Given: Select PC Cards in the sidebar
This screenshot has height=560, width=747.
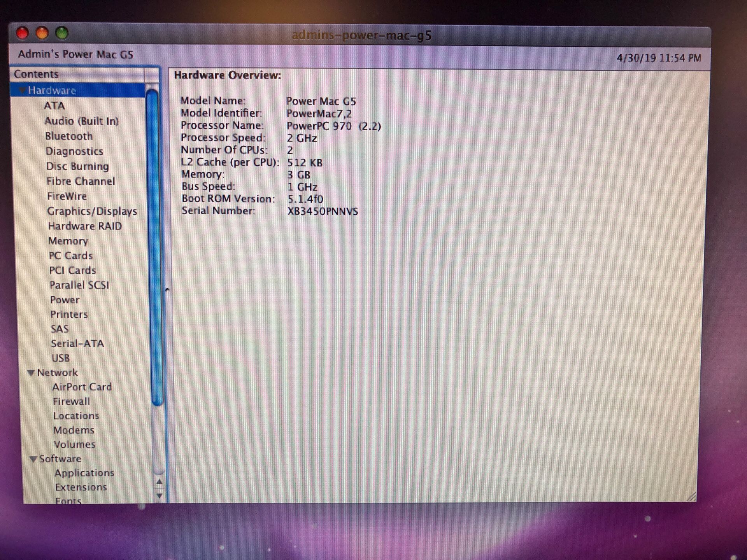Looking at the screenshot, I should tap(70, 256).
